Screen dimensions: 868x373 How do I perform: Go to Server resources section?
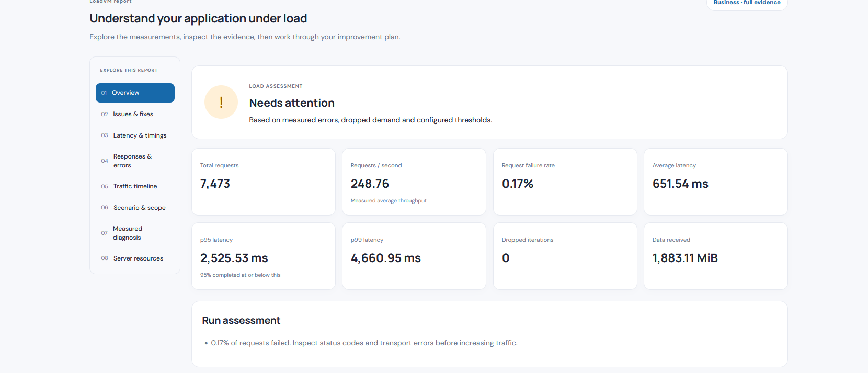[x=135, y=258]
